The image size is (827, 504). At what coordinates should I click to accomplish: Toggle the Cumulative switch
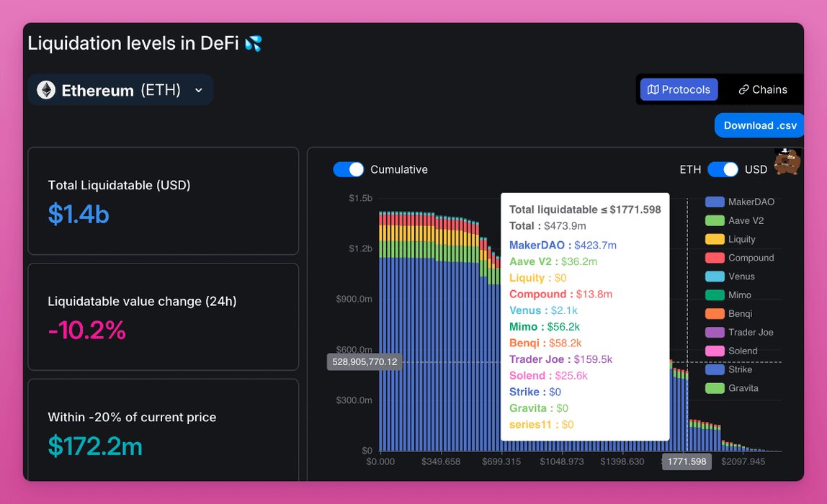[349, 169]
